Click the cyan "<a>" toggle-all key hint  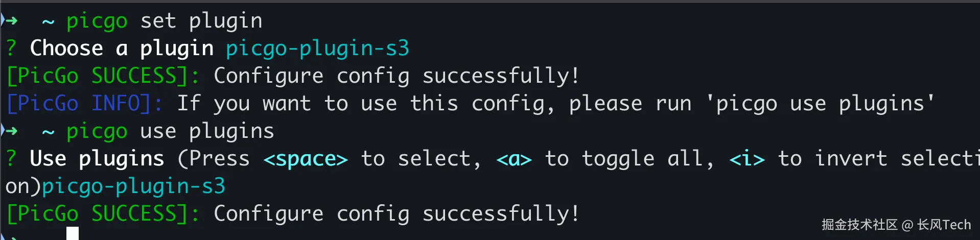click(x=514, y=159)
